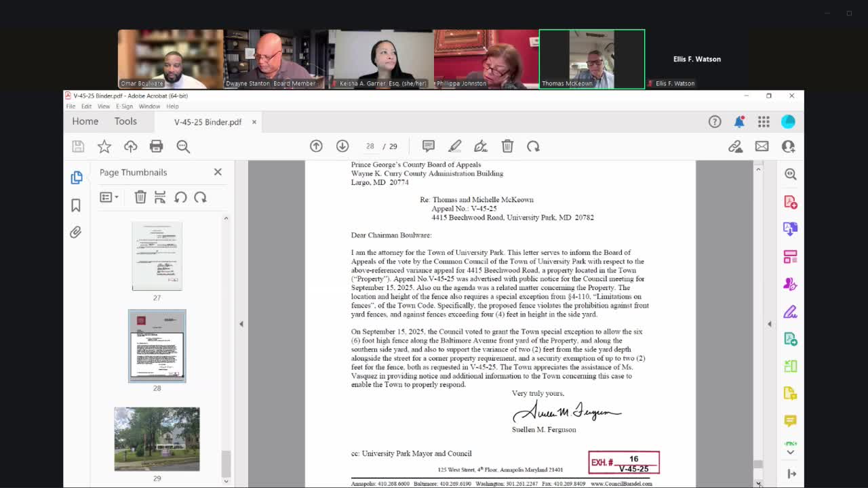Go to next page arrow
Viewport: 868px width, 488px height.
tap(342, 146)
